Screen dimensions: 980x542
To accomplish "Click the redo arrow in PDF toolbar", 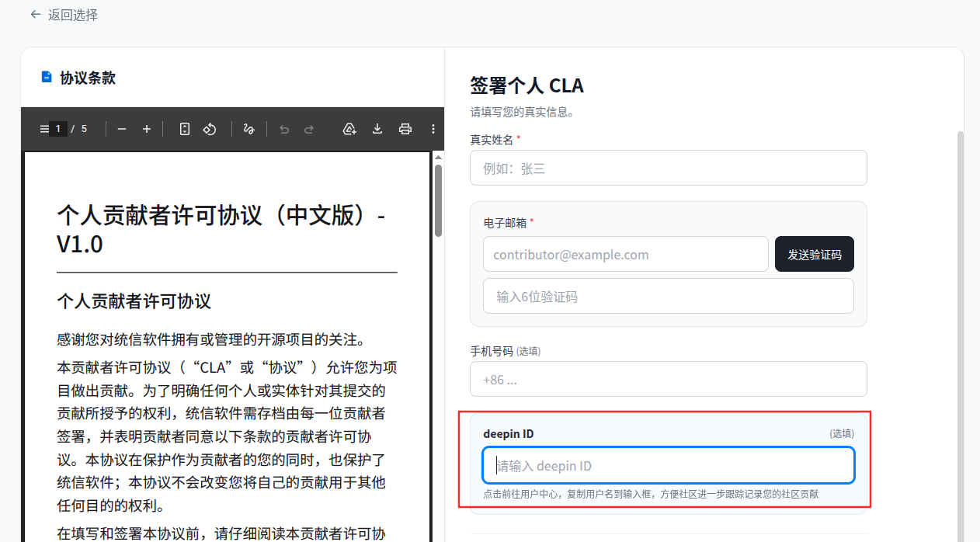I will pos(309,129).
